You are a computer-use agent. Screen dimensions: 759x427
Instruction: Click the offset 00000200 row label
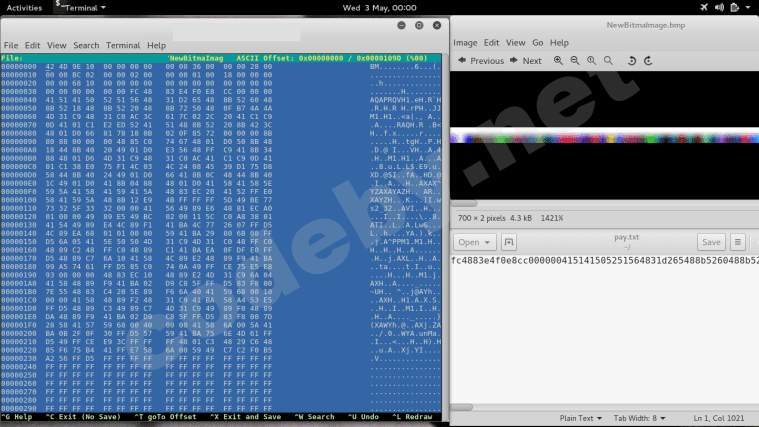18,333
